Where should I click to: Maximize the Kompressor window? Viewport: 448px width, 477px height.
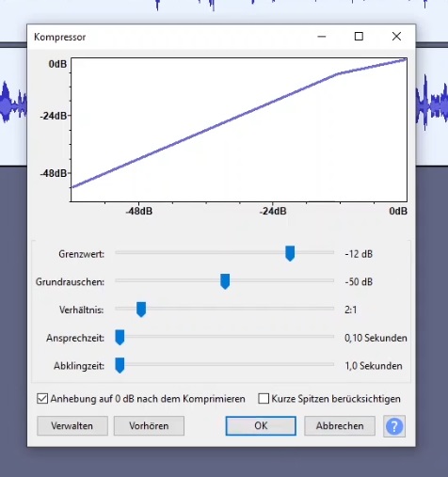(x=359, y=37)
